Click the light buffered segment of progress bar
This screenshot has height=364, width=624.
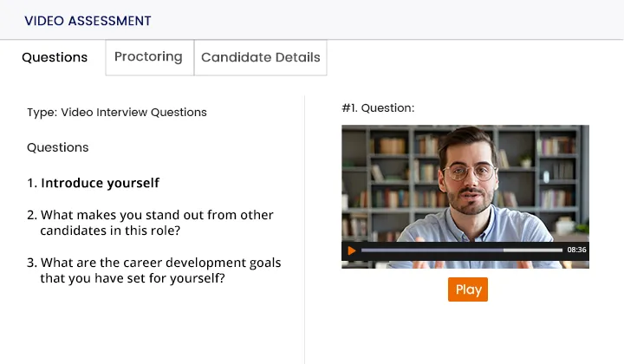tap(533, 250)
